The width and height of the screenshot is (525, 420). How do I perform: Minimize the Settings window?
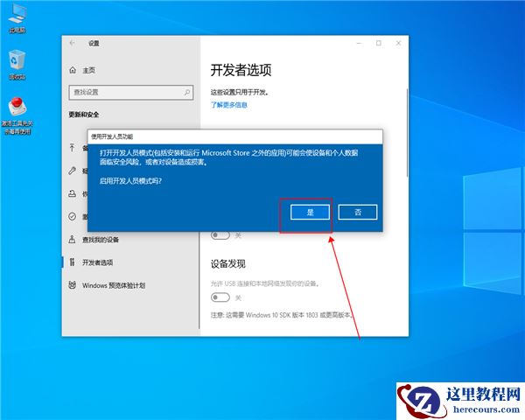pos(360,43)
